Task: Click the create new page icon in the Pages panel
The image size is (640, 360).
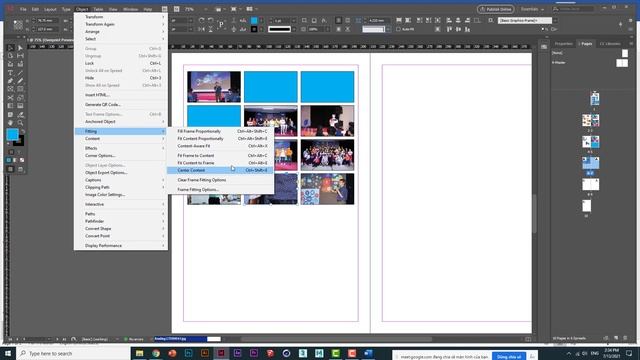Action: (x=616, y=338)
